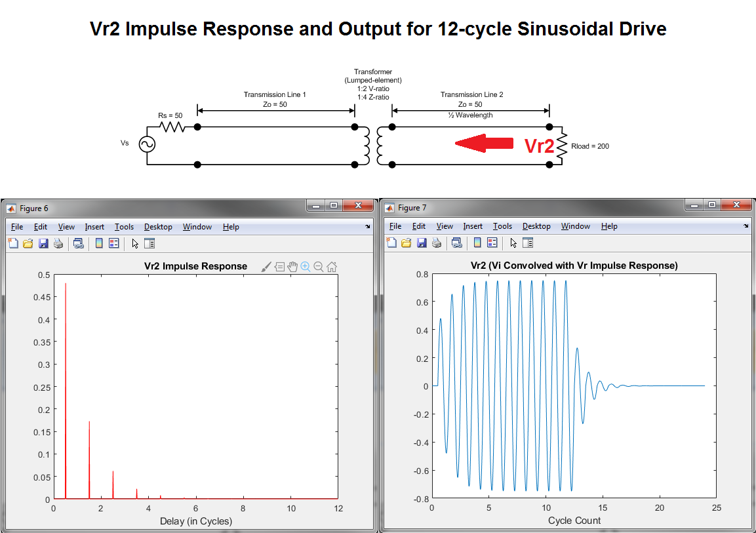Save Figure 6 with the floppy disk icon

coord(43,244)
